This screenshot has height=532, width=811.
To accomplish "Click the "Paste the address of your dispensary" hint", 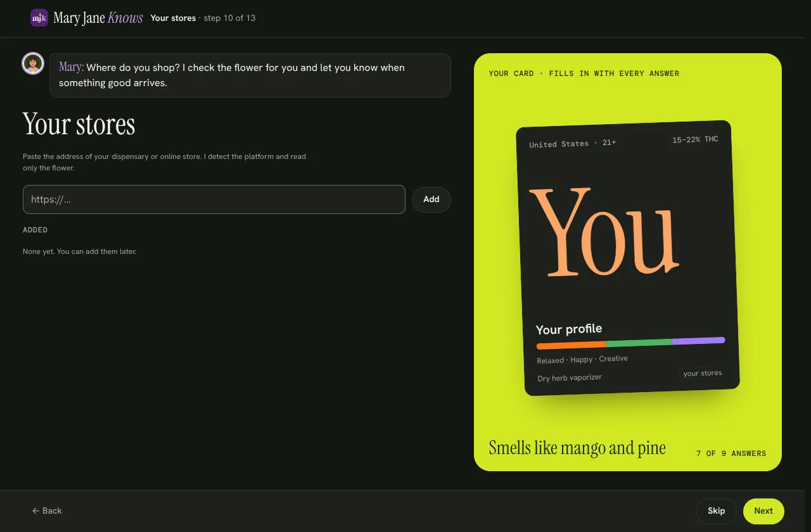I will [x=165, y=162].
